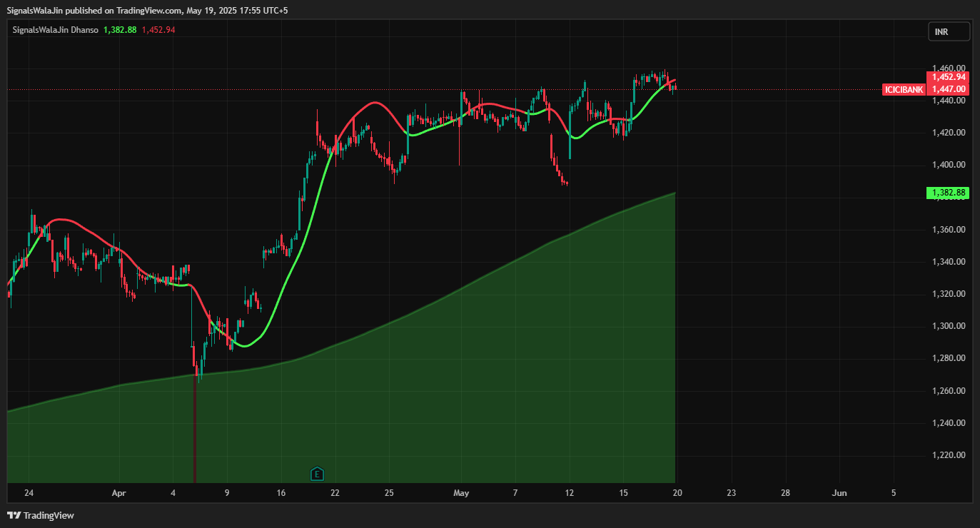Viewport: 980px width, 528px height.
Task: Click the 1,420.00 price axis label
Action: (949, 133)
